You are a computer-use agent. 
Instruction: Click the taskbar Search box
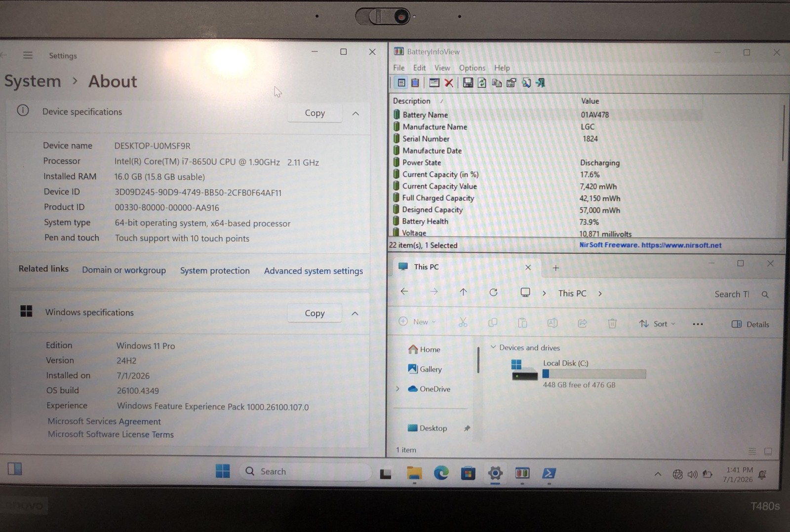pyautogui.click(x=305, y=471)
